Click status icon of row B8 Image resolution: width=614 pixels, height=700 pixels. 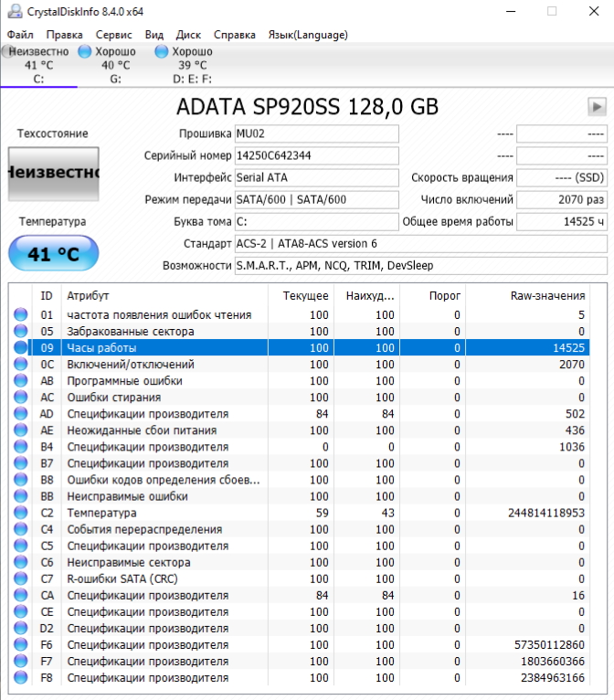click(x=20, y=480)
